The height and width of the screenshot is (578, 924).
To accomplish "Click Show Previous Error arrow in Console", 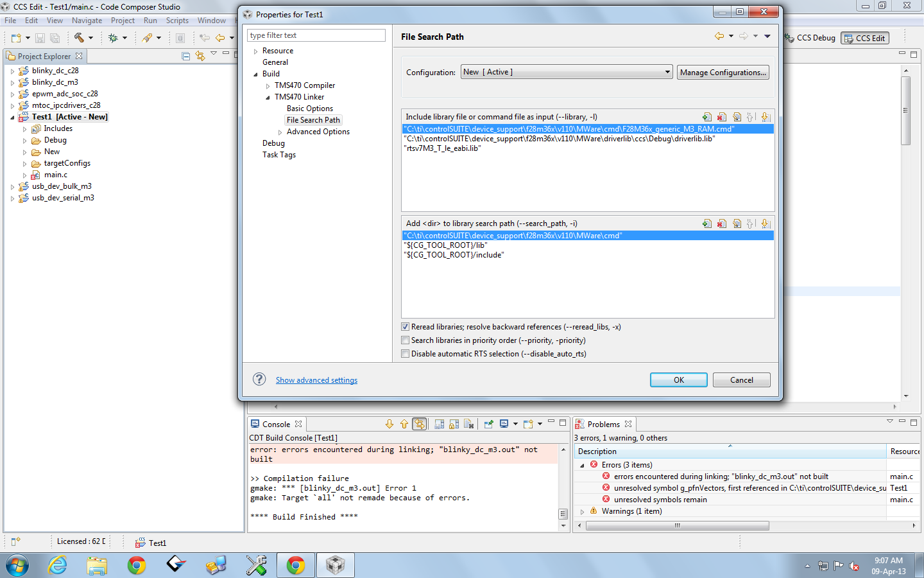I will (x=404, y=424).
